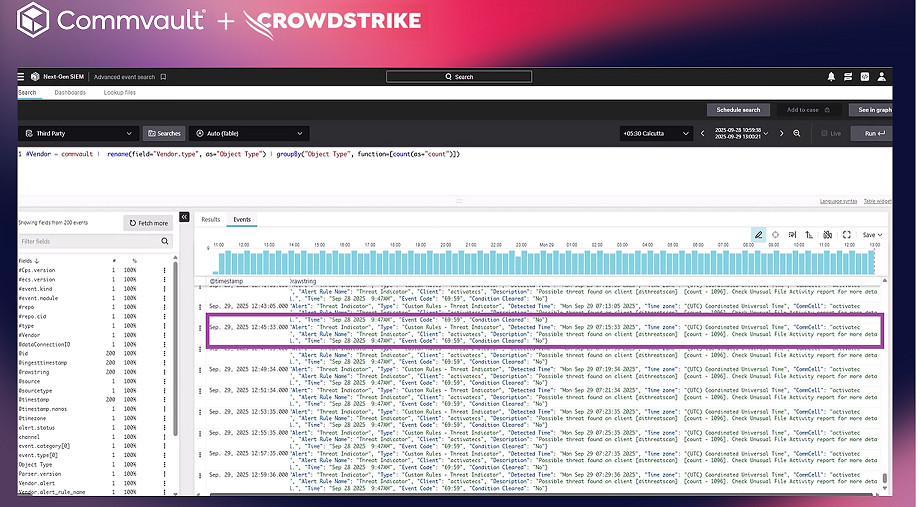Enable the Live search checkbox
The width and height of the screenshot is (920, 507).
point(824,133)
